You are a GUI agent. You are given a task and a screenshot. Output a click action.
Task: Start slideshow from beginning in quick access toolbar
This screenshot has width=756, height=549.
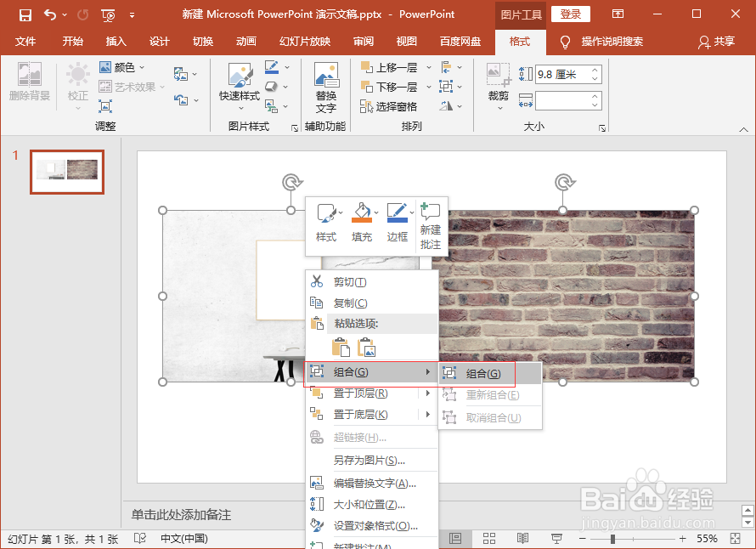(x=108, y=15)
